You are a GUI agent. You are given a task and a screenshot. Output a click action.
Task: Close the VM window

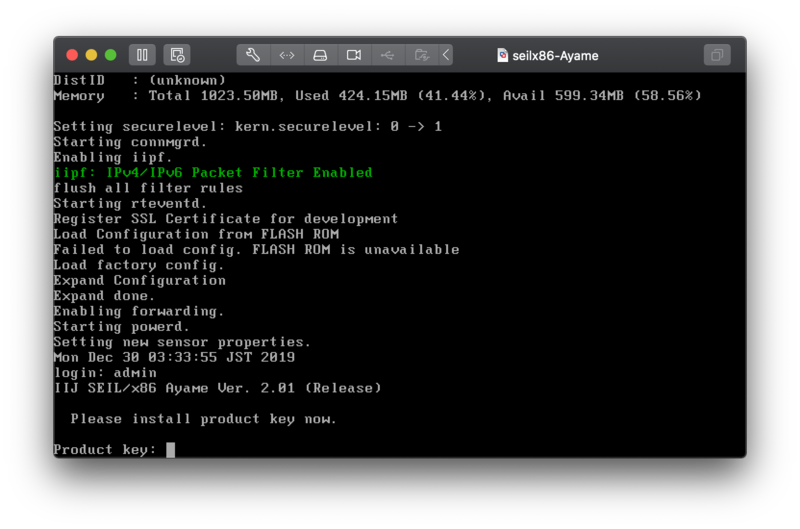point(72,55)
